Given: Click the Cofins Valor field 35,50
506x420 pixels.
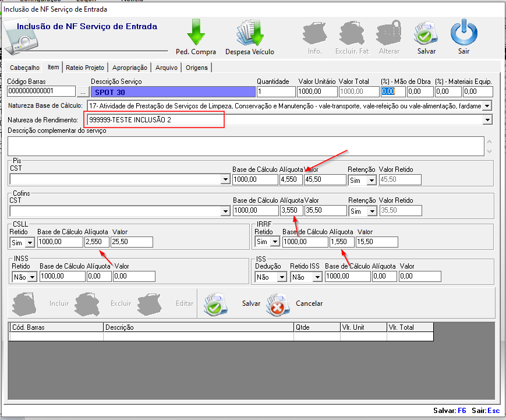Looking at the screenshot, I should coord(325,210).
